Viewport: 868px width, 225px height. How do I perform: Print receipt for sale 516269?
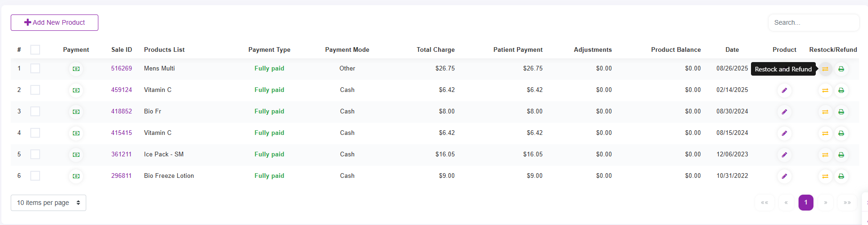click(x=841, y=69)
